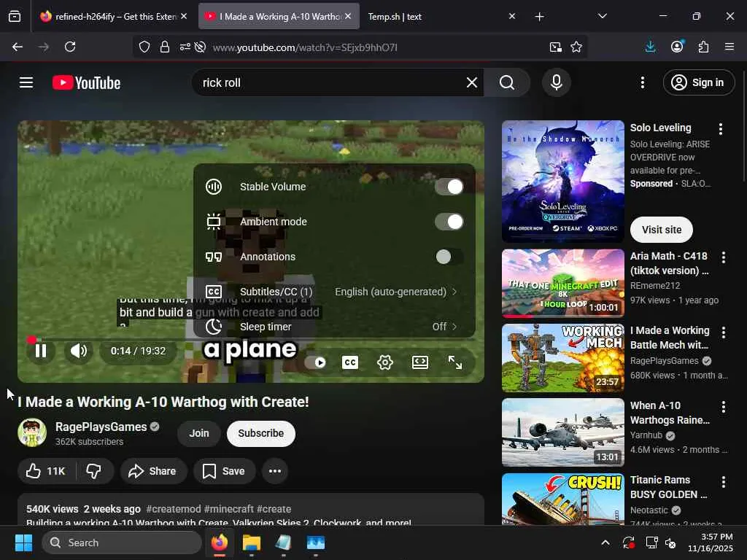Image resolution: width=747 pixels, height=560 pixels.
Task: Open options for Solo Leveling ad
Action: point(720,129)
